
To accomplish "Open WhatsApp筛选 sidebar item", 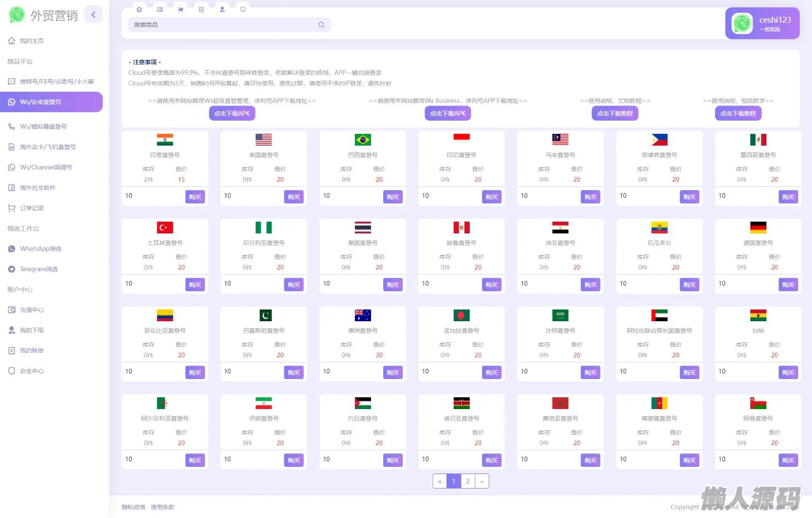I will point(41,249).
